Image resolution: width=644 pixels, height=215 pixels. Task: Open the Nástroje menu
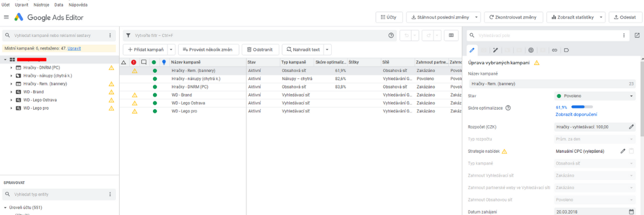tap(42, 4)
